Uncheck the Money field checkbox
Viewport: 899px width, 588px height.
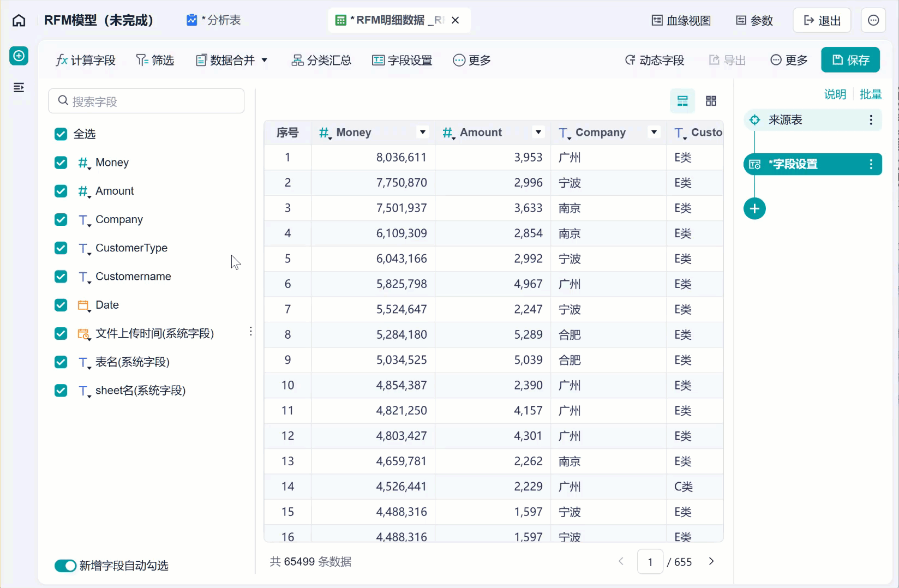[61, 163]
